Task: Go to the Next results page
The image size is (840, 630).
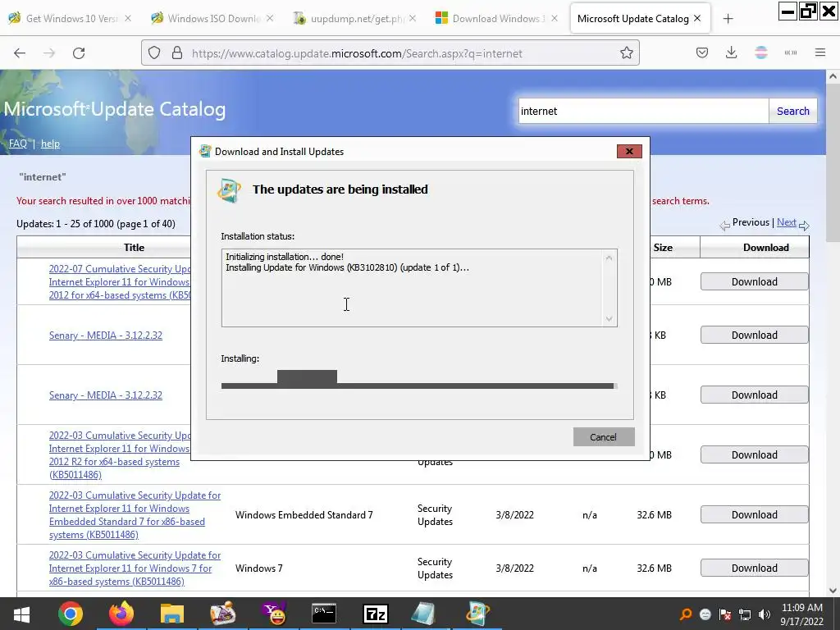Action: (787, 222)
